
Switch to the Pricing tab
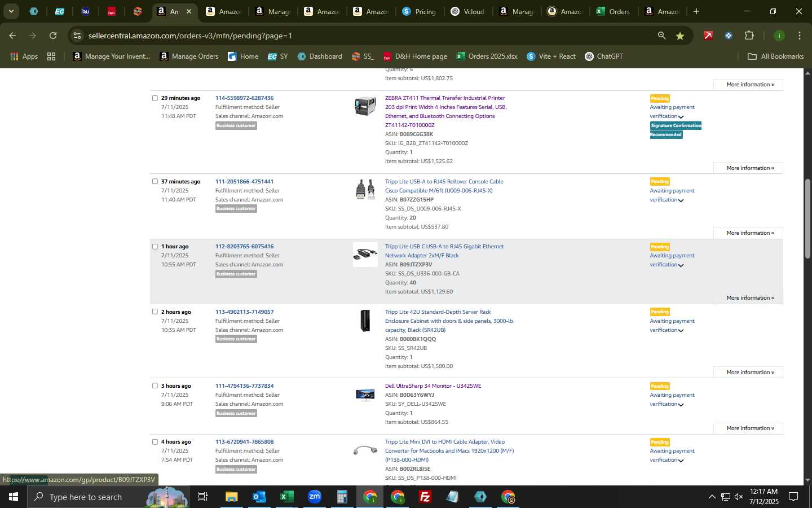click(x=419, y=11)
